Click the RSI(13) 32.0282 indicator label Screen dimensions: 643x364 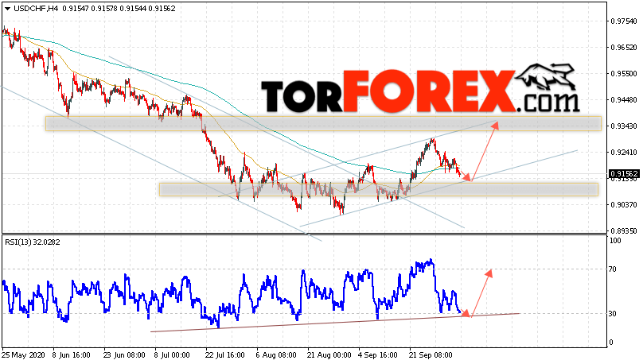(33, 242)
